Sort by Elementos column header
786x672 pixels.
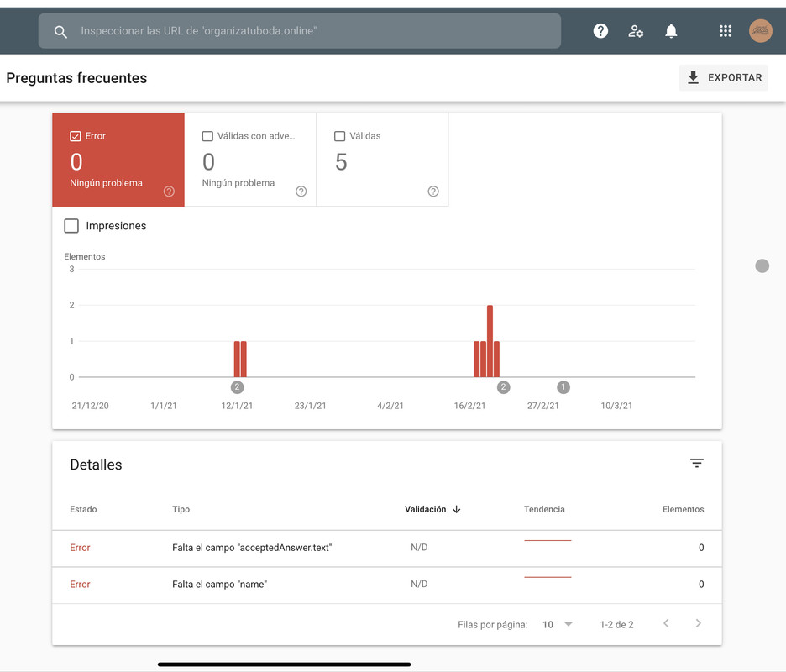(683, 509)
